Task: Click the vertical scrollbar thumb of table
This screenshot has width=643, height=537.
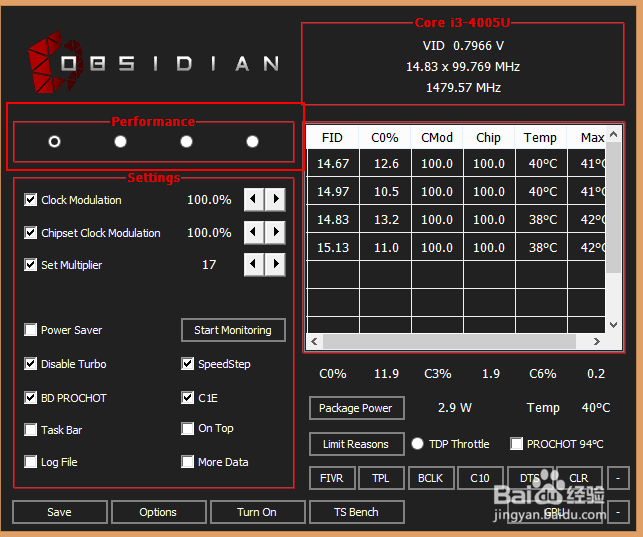Action: 613,207
